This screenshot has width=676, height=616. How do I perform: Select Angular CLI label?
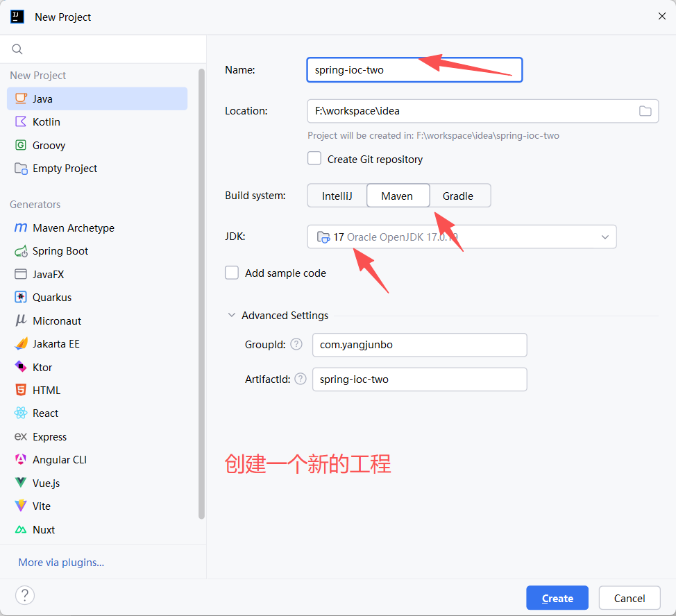click(x=60, y=460)
